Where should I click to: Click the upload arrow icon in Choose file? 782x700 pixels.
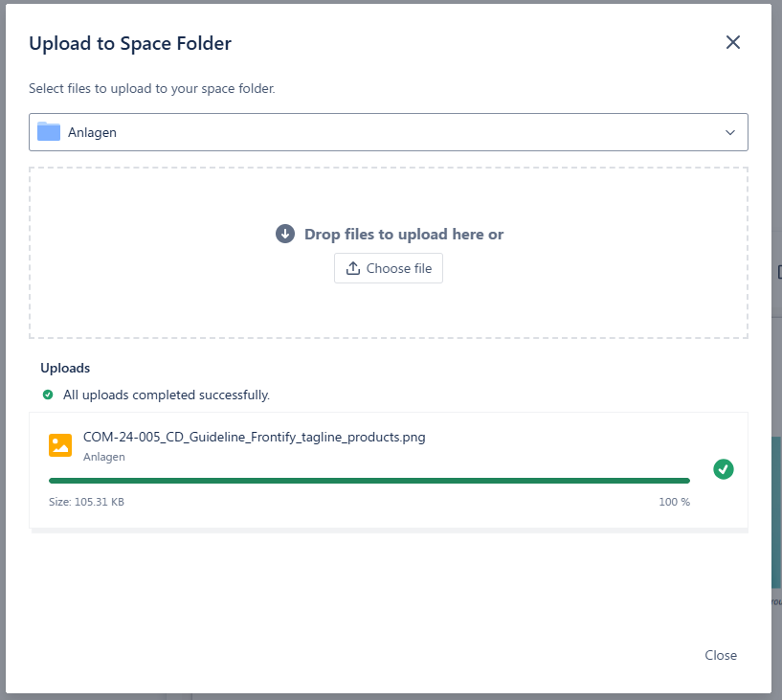(x=353, y=268)
